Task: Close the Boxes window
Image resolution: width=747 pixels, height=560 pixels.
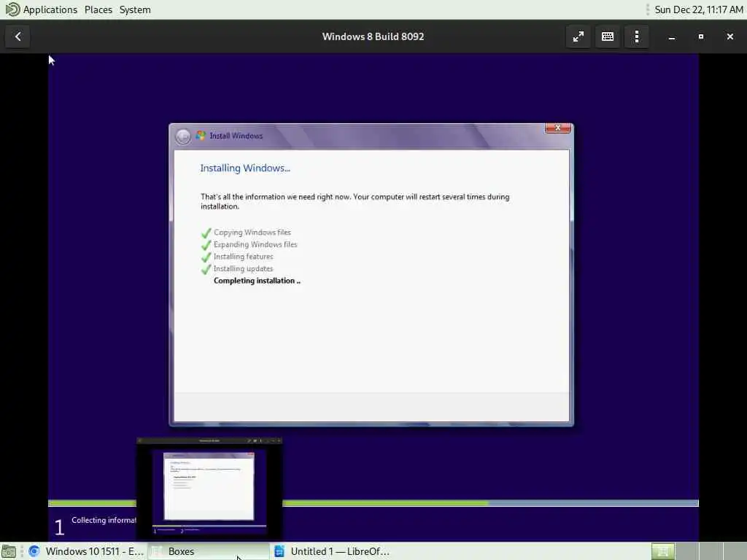Action: pyautogui.click(x=729, y=36)
